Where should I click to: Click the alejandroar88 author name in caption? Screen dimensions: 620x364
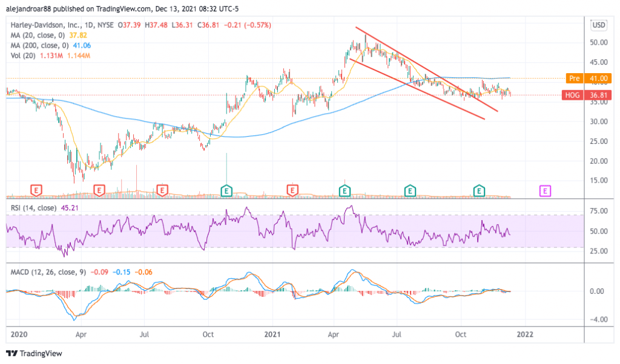tap(29, 8)
